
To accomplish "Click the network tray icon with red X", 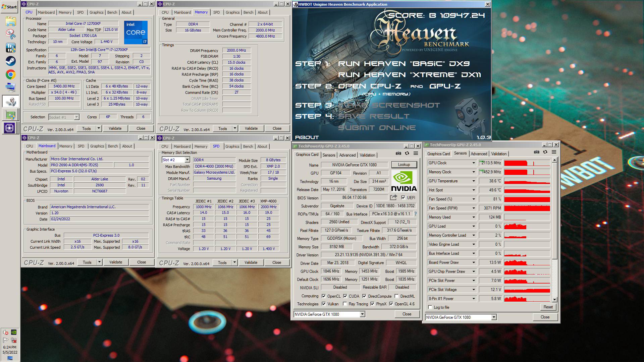I will tap(14, 340).
